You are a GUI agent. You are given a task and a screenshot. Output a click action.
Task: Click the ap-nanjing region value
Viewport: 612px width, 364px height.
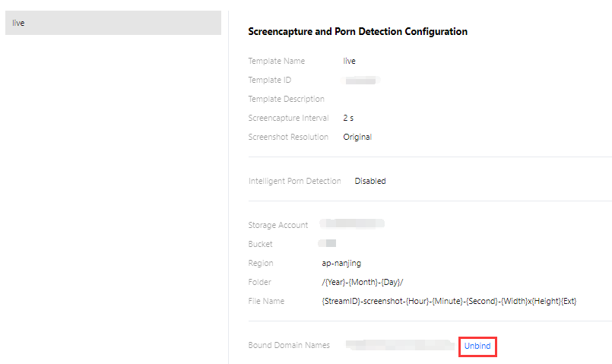pos(341,263)
